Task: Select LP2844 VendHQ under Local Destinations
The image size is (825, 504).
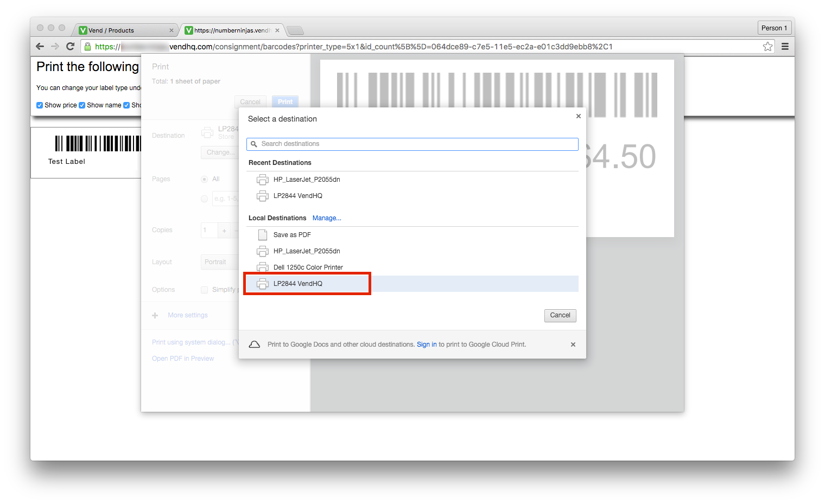Action: pyautogui.click(x=298, y=284)
